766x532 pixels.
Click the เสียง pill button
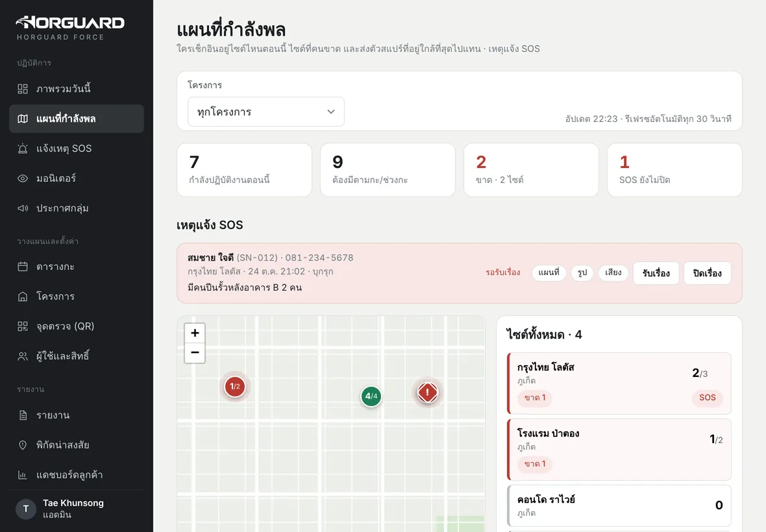(x=613, y=273)
